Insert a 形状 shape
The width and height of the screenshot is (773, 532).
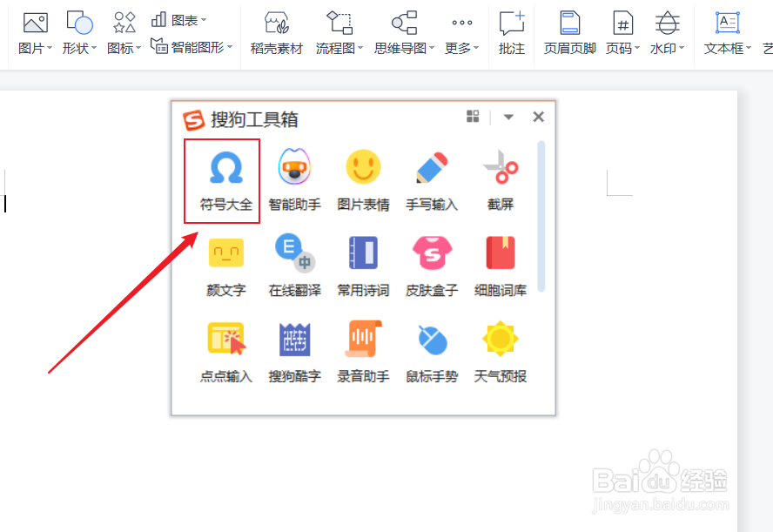coord(79,32)
